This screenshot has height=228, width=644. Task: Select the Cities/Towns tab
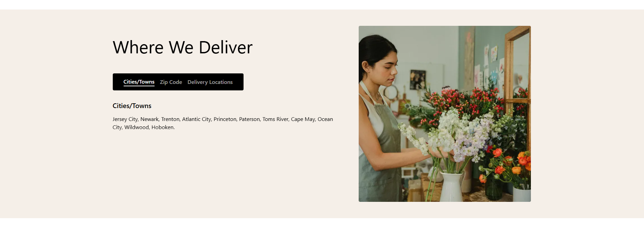tap(139, 82)
